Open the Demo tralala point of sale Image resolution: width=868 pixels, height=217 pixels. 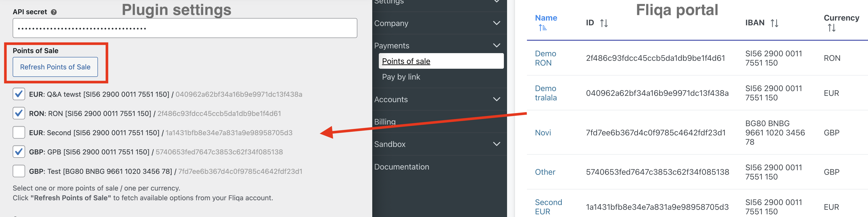click(545, 93)
